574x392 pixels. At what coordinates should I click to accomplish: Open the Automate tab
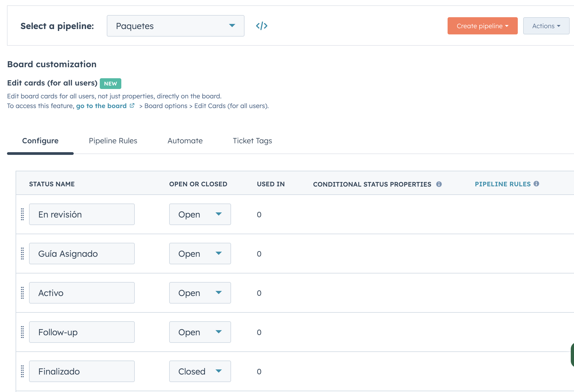[x=185, y=141]
